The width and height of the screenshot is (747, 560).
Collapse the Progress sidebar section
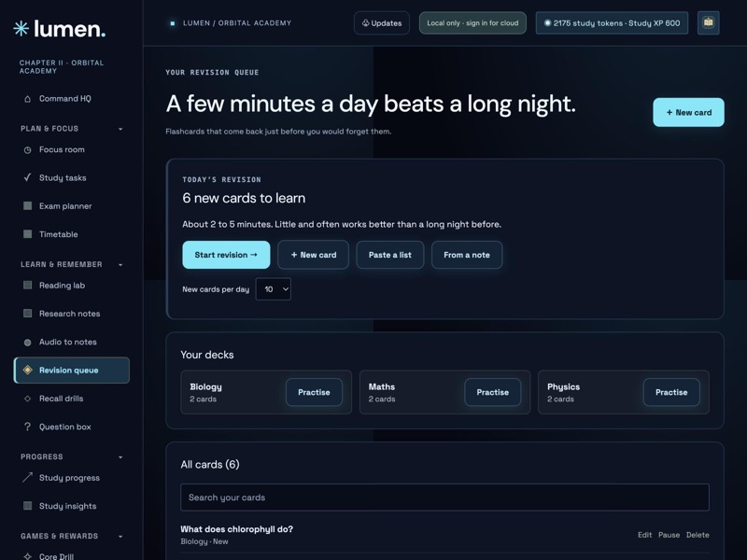pos(120,457)
